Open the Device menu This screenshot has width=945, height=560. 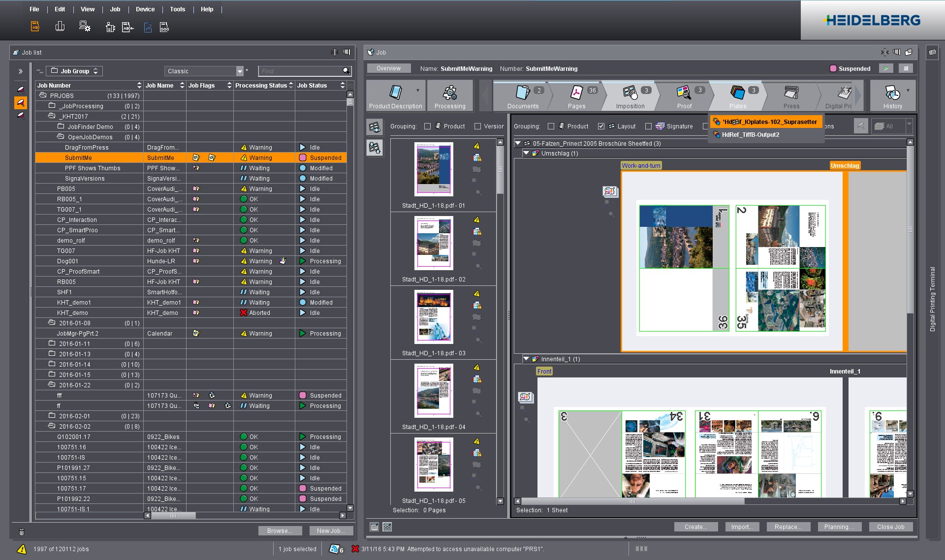click(x=145, y=9)
